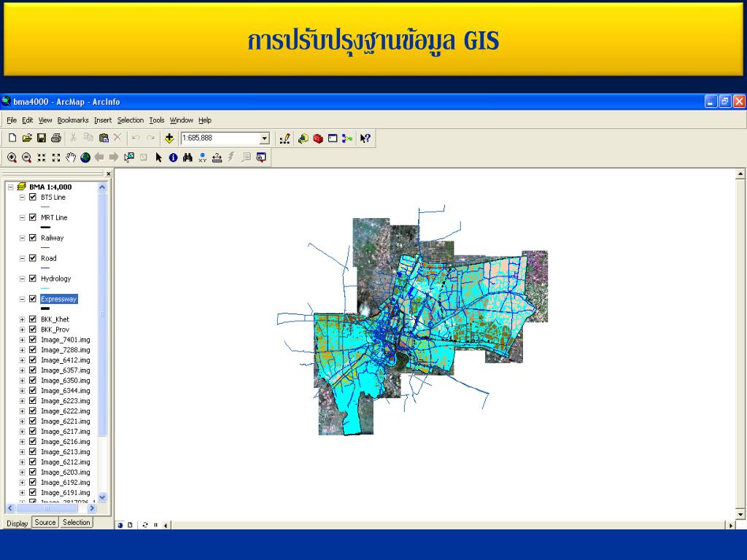The height and width of the screenshot is (560, 747).
Task: Switch to the Source tab
Action: (45, 522)
